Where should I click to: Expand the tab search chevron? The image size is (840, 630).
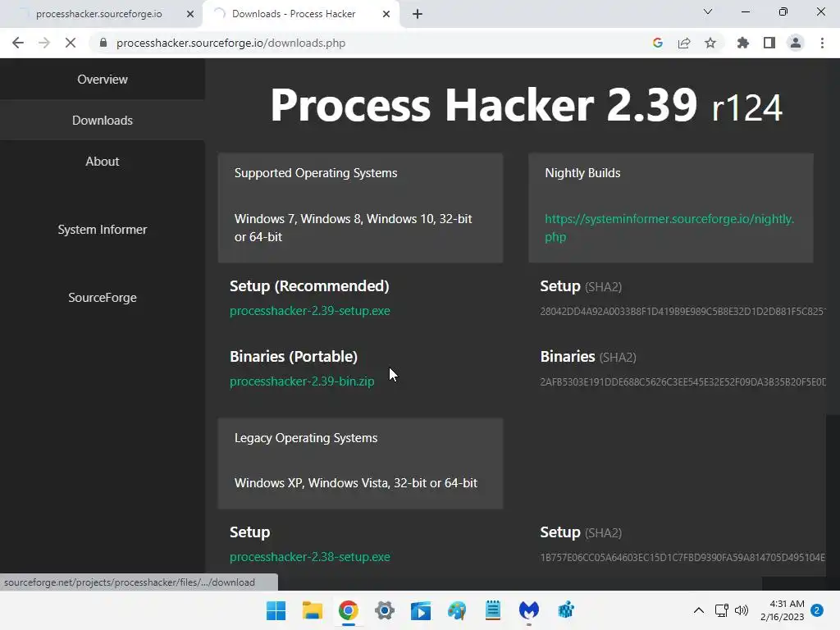[x=708, y=11]
